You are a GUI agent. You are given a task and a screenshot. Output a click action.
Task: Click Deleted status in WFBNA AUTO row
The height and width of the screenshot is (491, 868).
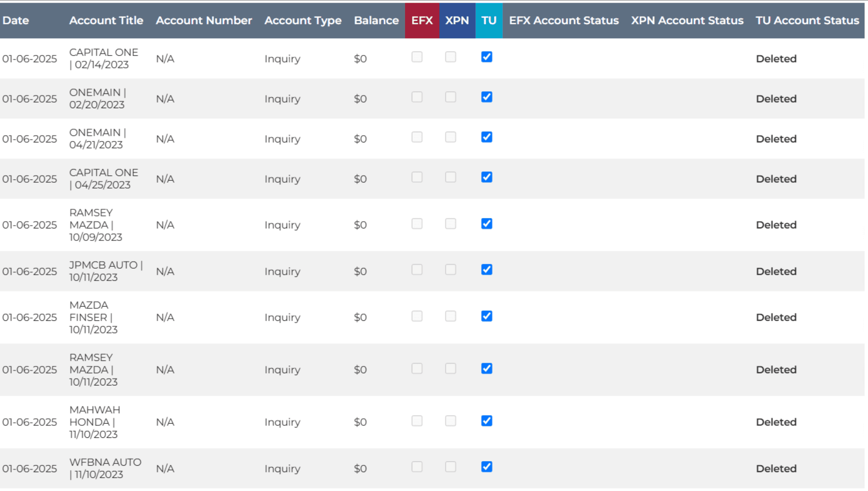coord(776,469)
